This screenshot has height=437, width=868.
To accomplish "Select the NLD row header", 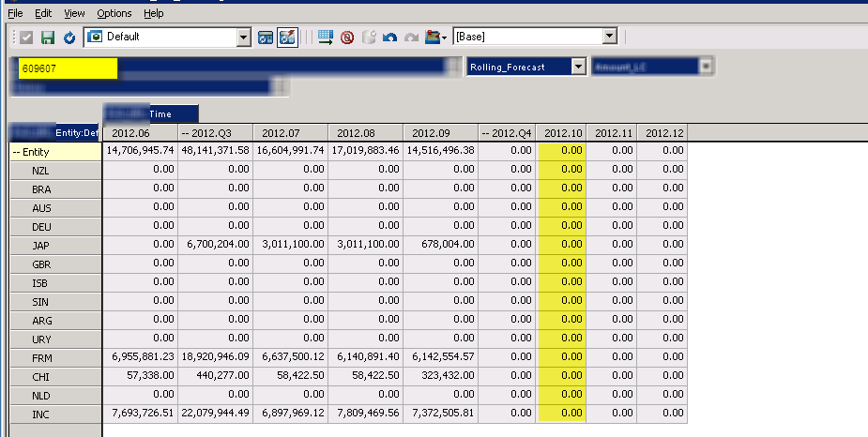I will pos(55,397).
